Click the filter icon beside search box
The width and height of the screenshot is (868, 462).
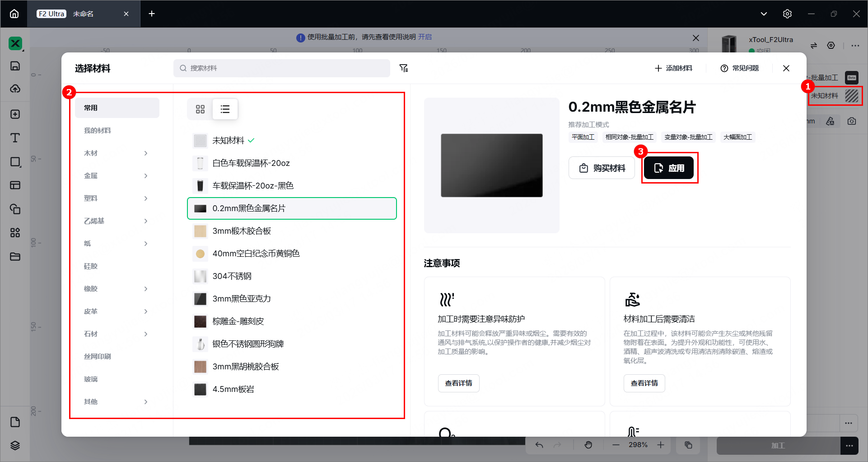(x=404, y=68)
